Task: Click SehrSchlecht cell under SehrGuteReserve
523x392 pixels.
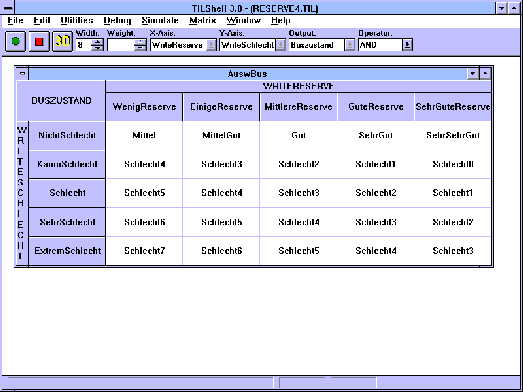Action: coord(453,222)
